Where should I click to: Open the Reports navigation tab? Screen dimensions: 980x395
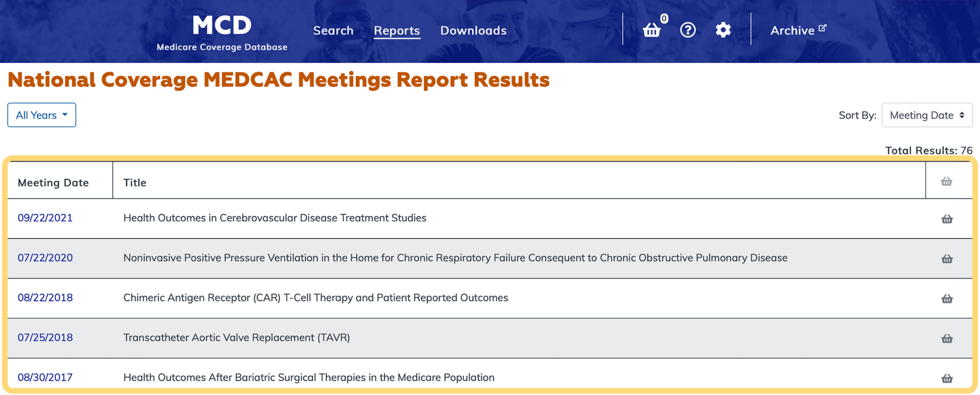396,30
